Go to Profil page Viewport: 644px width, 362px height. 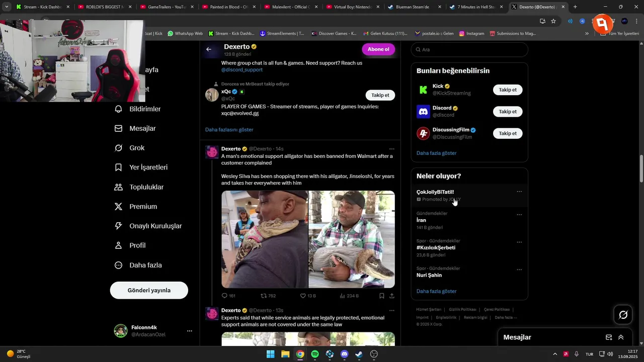130,245
